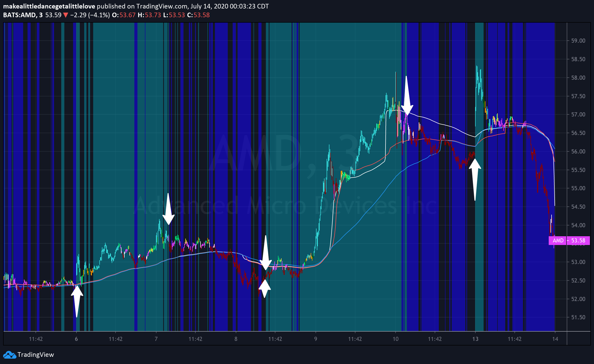Click the 53.00 price axis label
This screenshot has height=364, width=594.
tap(578, 262)
